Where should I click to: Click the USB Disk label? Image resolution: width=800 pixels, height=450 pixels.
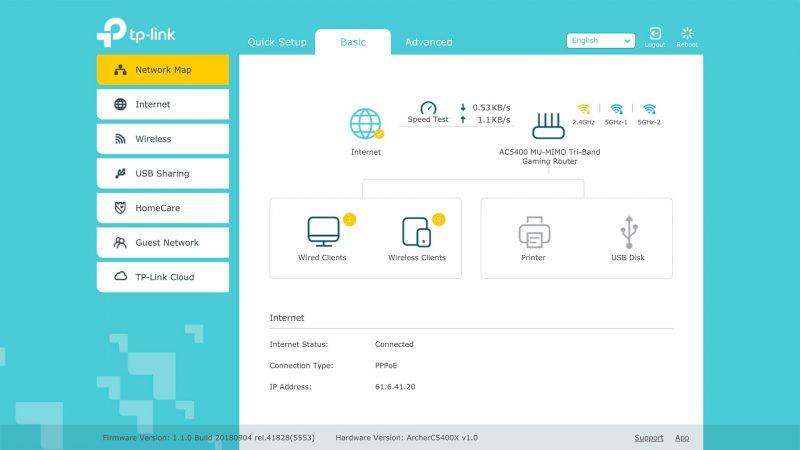tap(628, 258)
